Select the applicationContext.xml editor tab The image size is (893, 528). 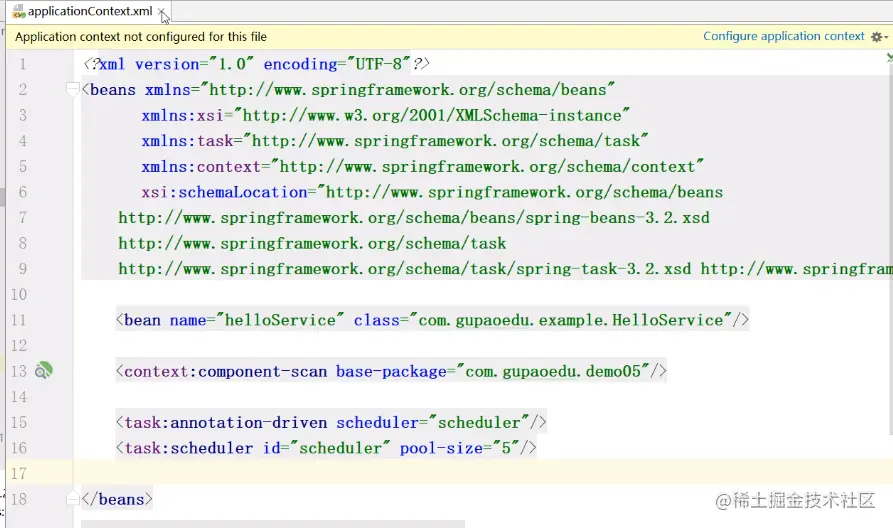tap(89, 11)
